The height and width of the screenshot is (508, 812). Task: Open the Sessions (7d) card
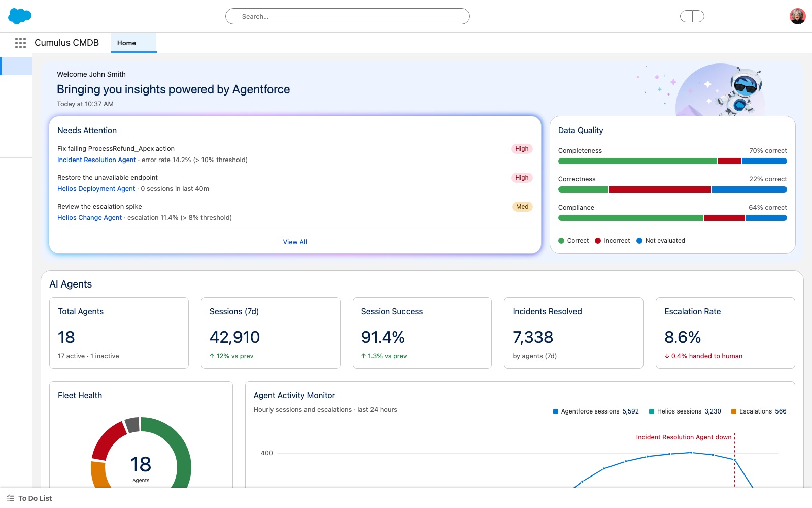[x=270, y=333]
